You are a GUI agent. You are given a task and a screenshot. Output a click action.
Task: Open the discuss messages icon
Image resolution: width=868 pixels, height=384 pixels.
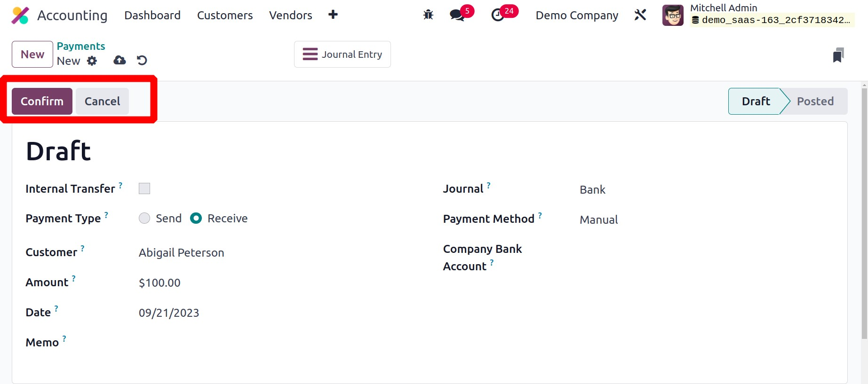tap(457, 15)
